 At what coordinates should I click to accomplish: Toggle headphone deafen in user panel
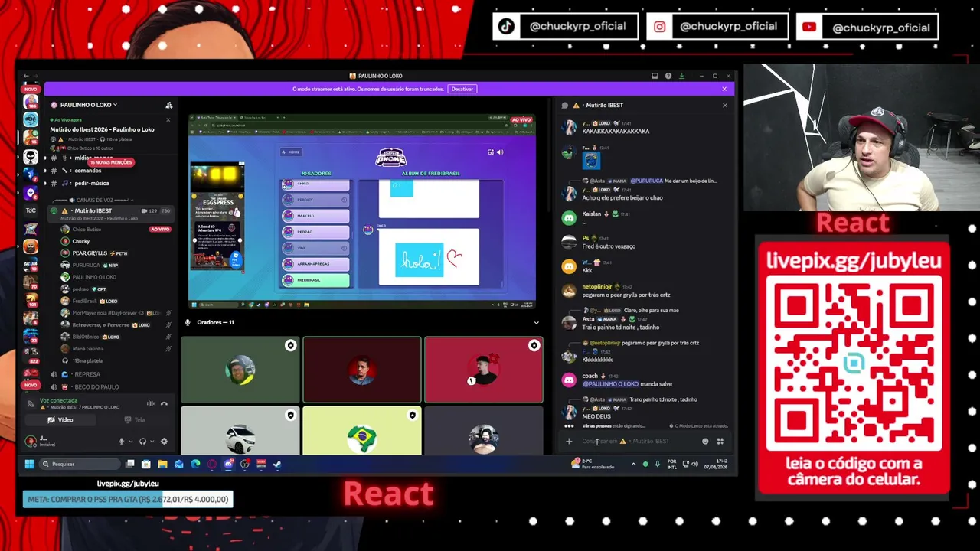point(142,442)
